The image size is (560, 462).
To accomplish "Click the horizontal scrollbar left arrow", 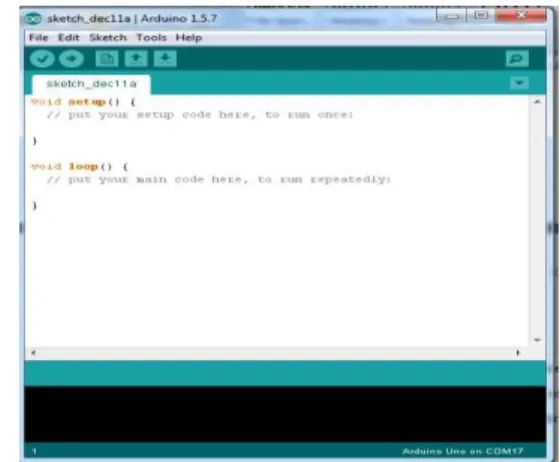I will point(33,353).
